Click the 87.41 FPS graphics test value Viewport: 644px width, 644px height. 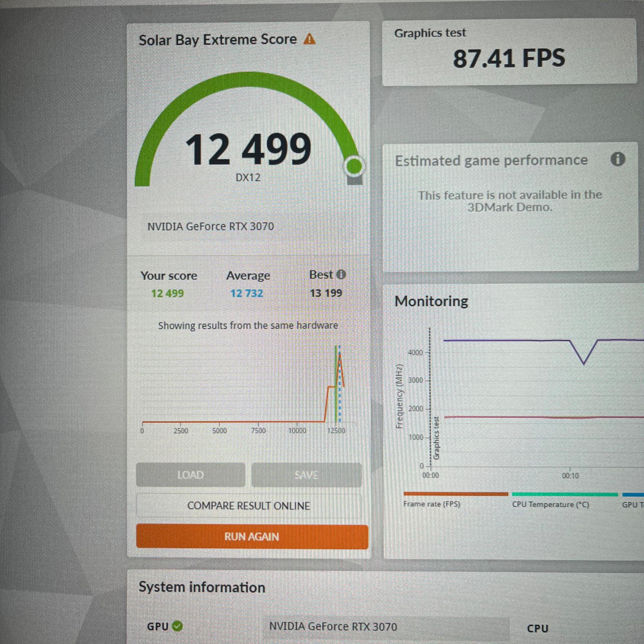pos(509,58)
